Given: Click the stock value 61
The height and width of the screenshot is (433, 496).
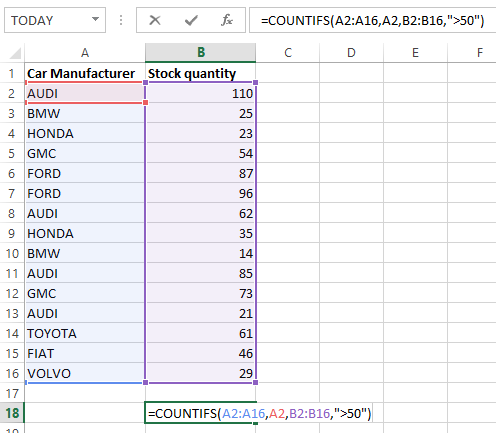Looking at the screenshot, I should coord(201,333).
